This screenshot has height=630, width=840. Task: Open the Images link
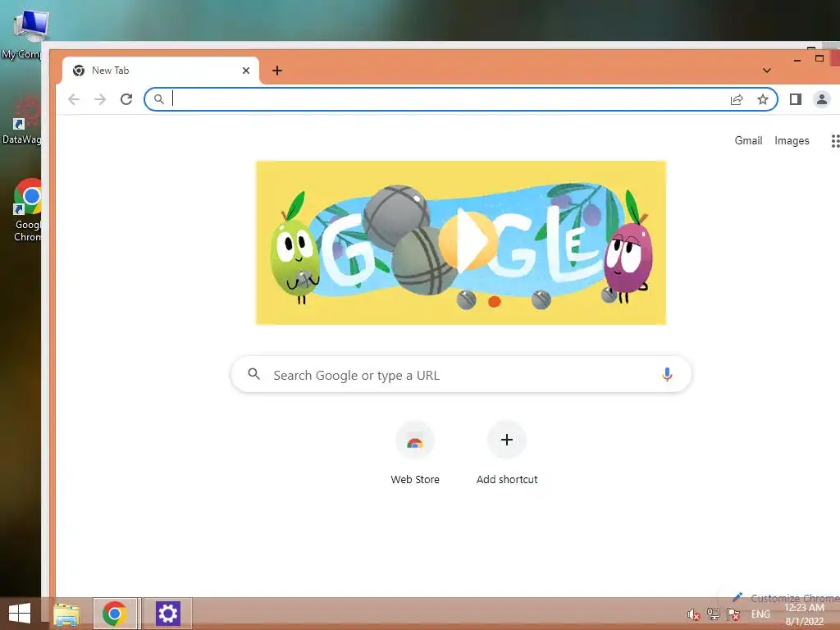pyautogui.click(x=792, y=140)
